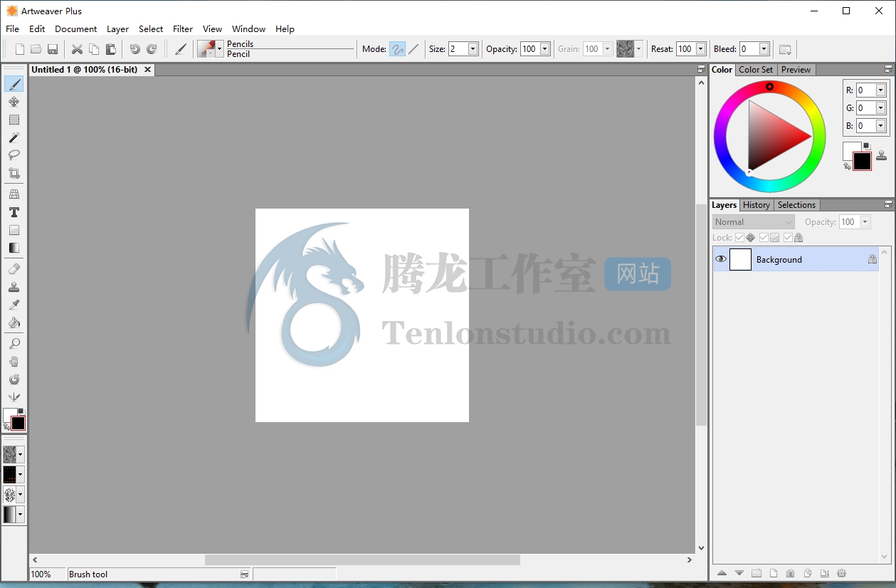
Task: Click the black foreground color swatch in Color panel
Action: (862, 162)
